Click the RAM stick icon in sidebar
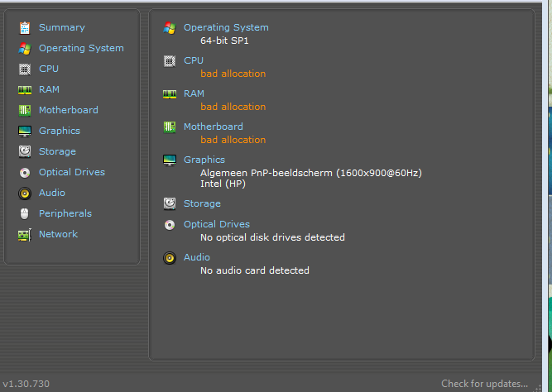 (x=25, y=90)
